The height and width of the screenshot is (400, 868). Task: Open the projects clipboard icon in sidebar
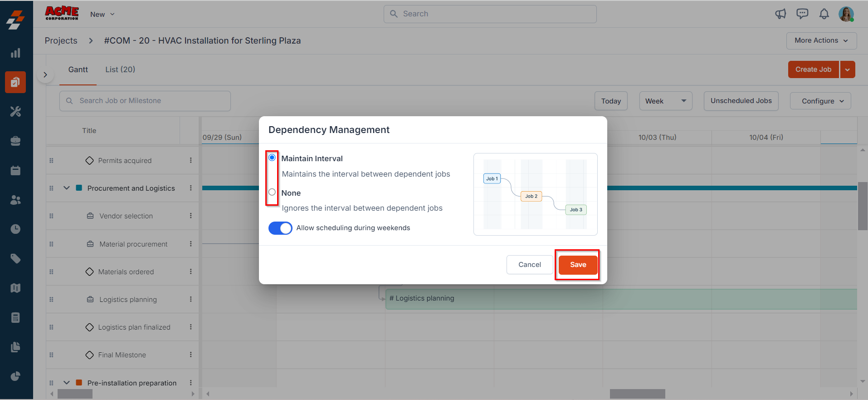pos(15,82)
